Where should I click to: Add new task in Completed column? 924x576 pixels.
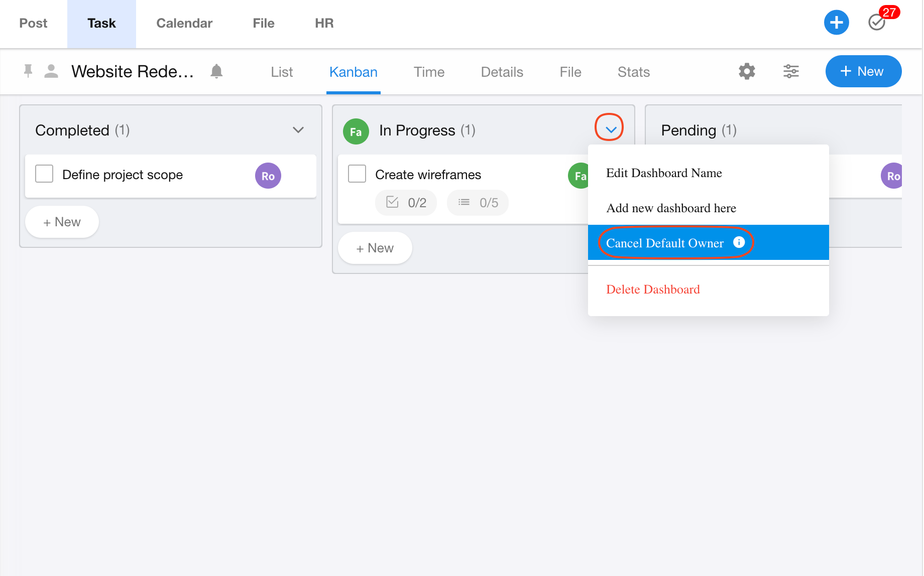62,222
